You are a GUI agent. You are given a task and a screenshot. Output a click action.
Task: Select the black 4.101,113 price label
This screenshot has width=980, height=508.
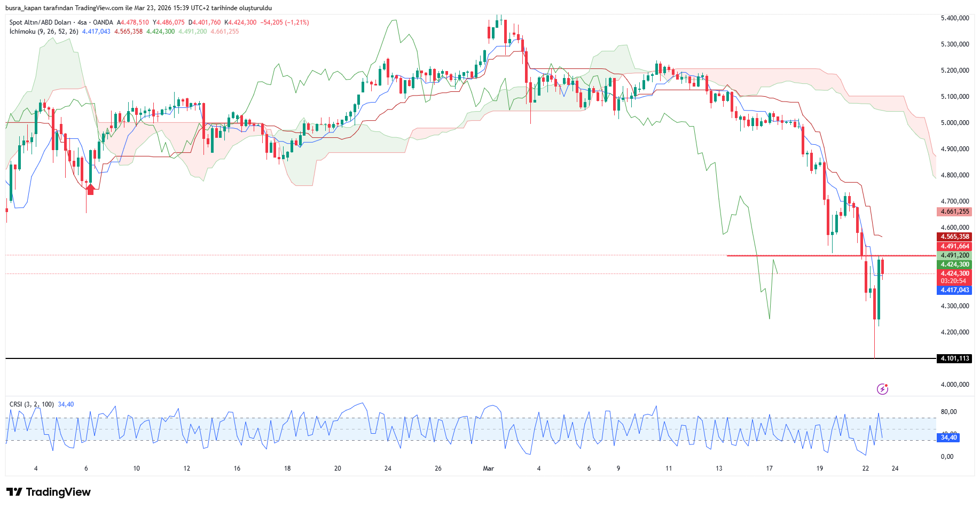coord(954,358)
